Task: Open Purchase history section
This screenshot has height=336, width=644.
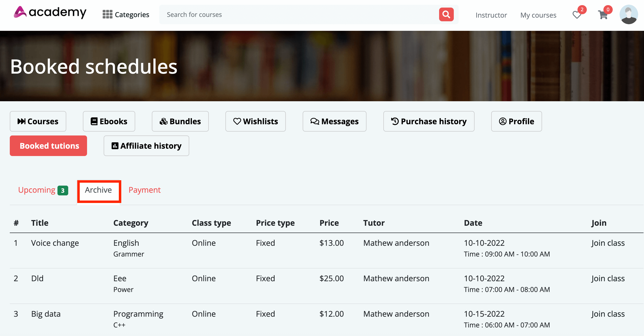Action: (429, 121)
